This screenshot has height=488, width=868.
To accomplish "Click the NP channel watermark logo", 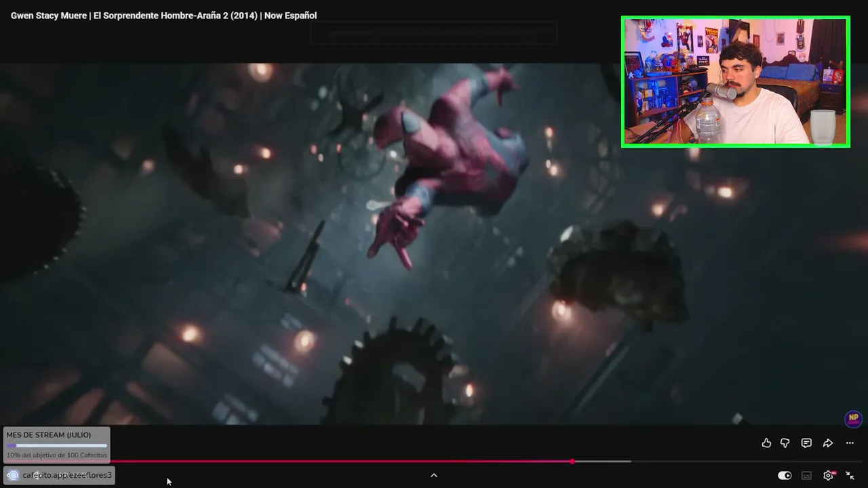I will tap(853, 419).
